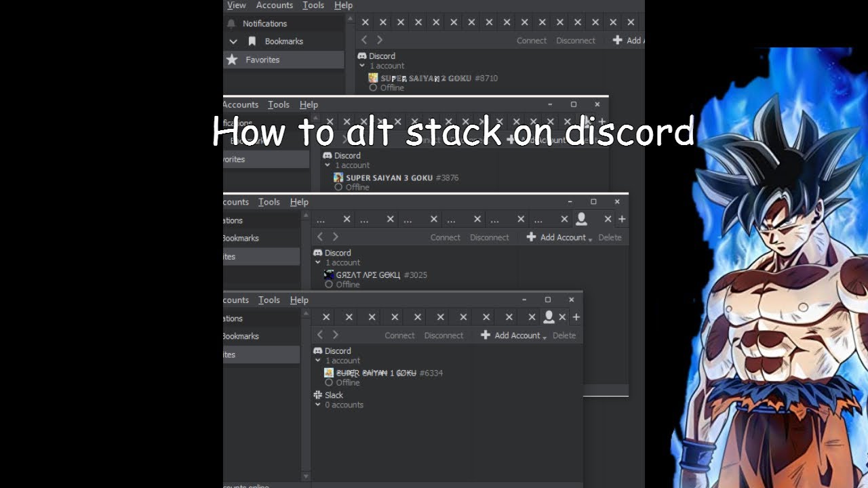Click Offline status circle under #3025
The width and height of the screenshot is (868, 488).
tap(329, 285)
